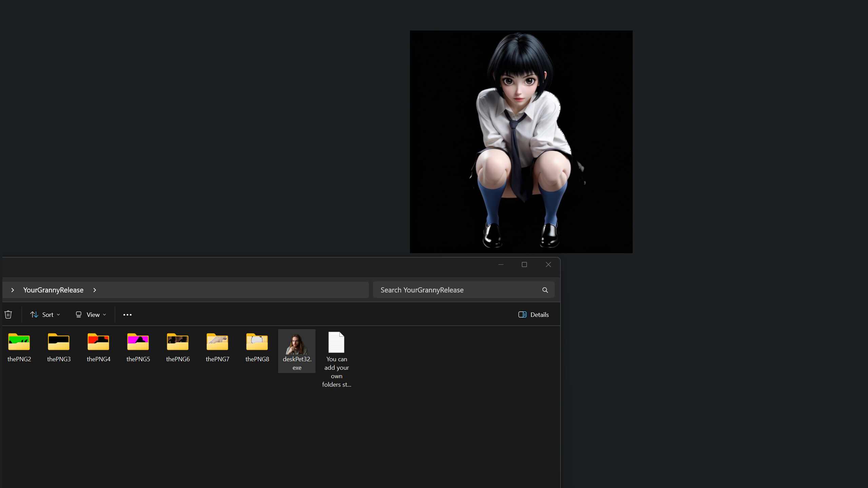Open the trash/delete icon in the toolbar
Screen dimensions: 868x488
pos(8,314)
